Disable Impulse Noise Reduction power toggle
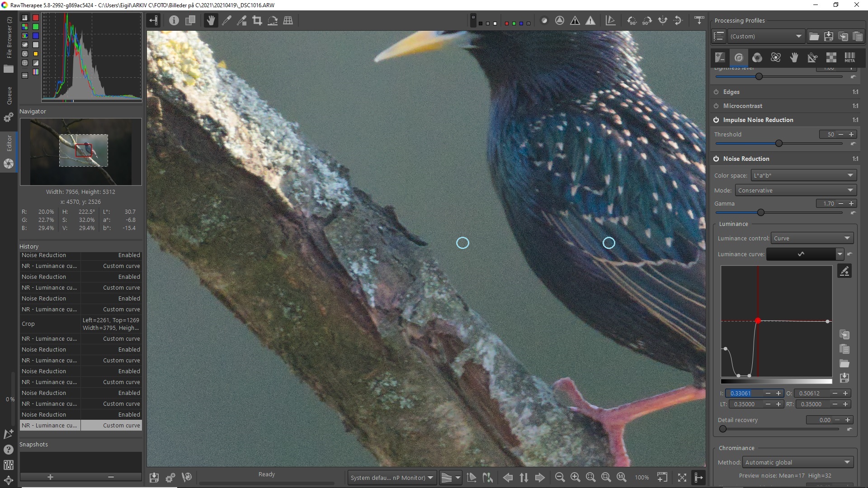 coord(716,120)
